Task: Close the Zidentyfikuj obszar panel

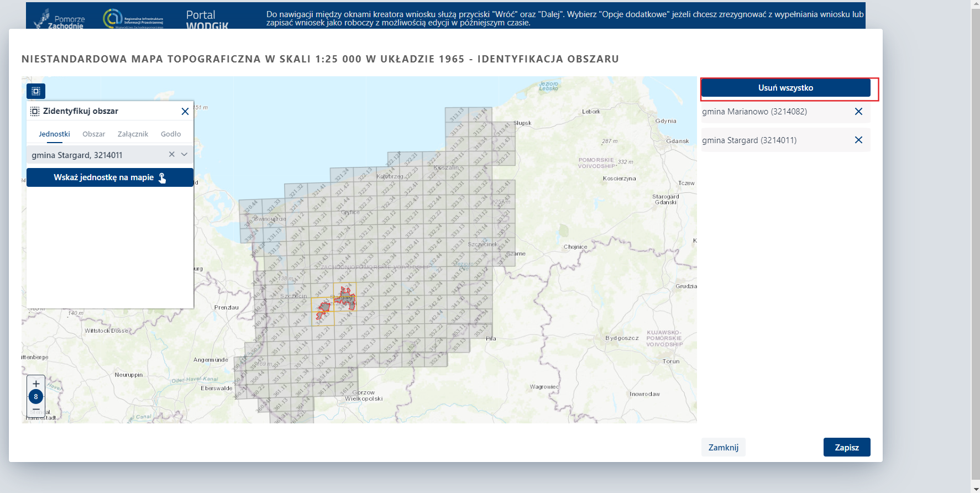Action: (x=185, y=112)
